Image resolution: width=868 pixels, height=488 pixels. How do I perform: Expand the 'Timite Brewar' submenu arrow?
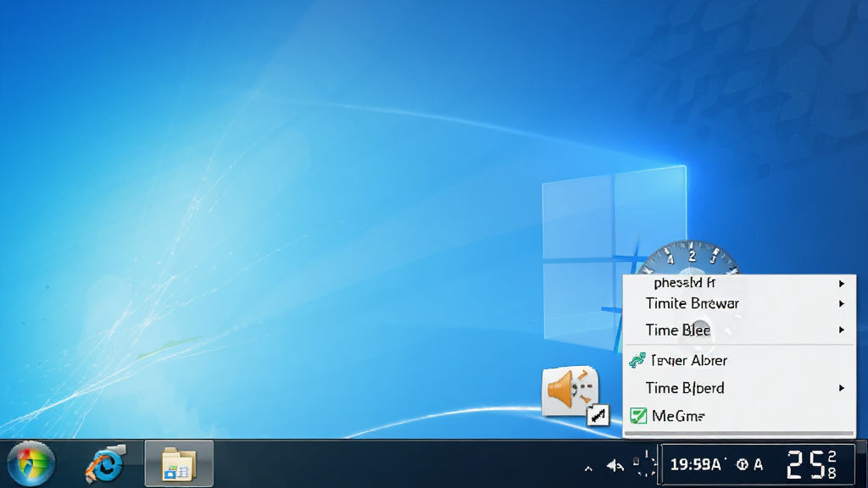click(x=842, y=304)
